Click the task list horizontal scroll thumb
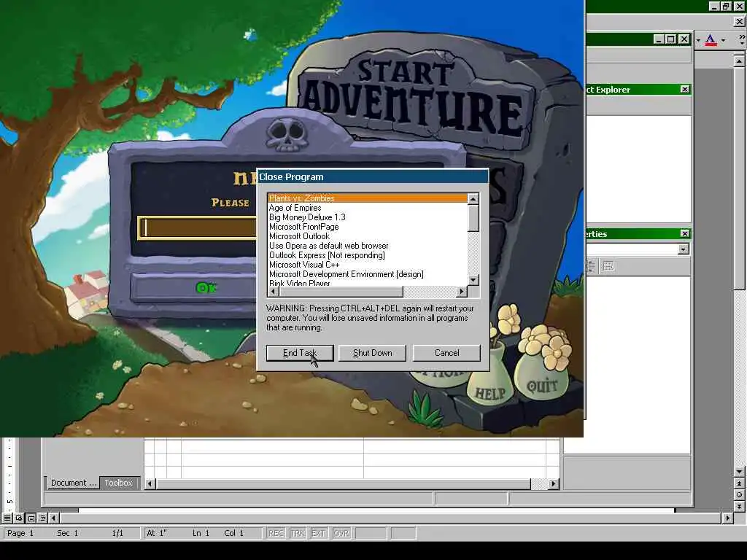Screen dimensions: 747x560 (x=341, y=291)
